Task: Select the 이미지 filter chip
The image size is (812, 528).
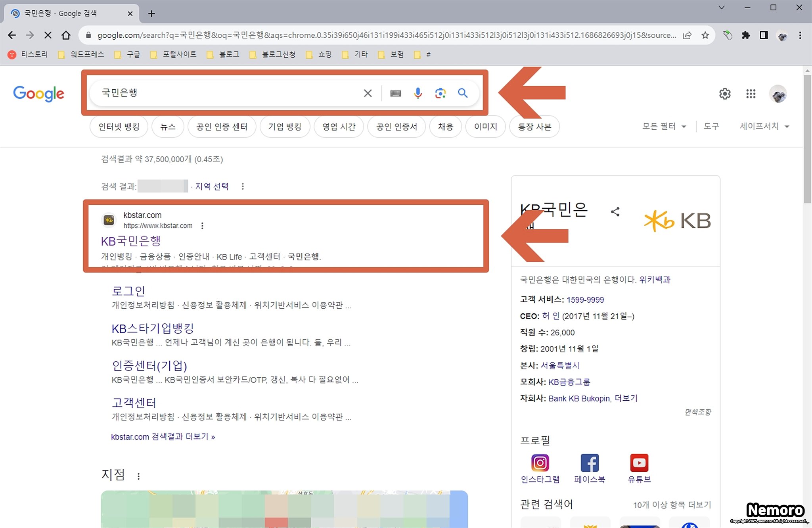Action: (x=485, y=127)
